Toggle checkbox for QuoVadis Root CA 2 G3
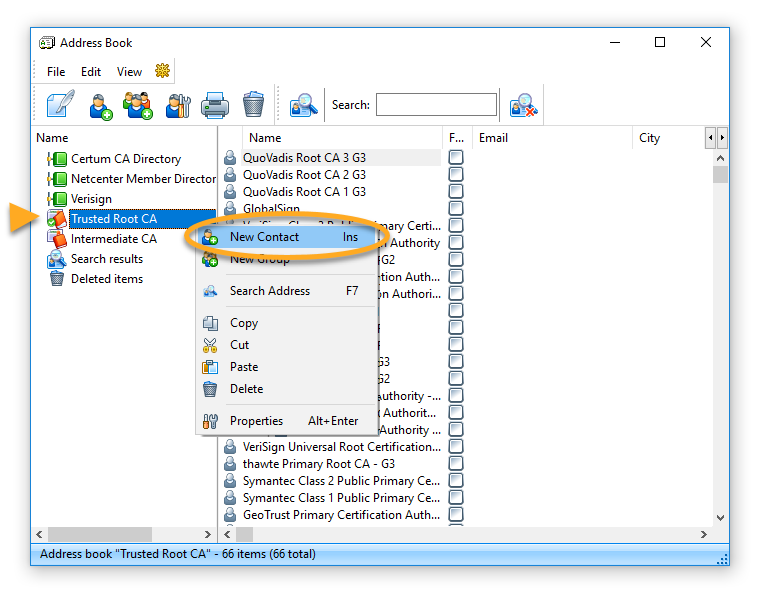 click(456, 174)
